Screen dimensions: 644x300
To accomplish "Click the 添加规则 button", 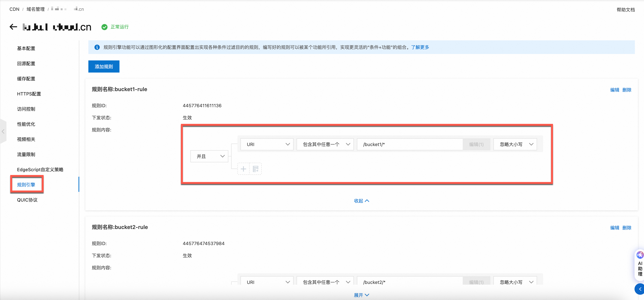I will coord(104,66).
